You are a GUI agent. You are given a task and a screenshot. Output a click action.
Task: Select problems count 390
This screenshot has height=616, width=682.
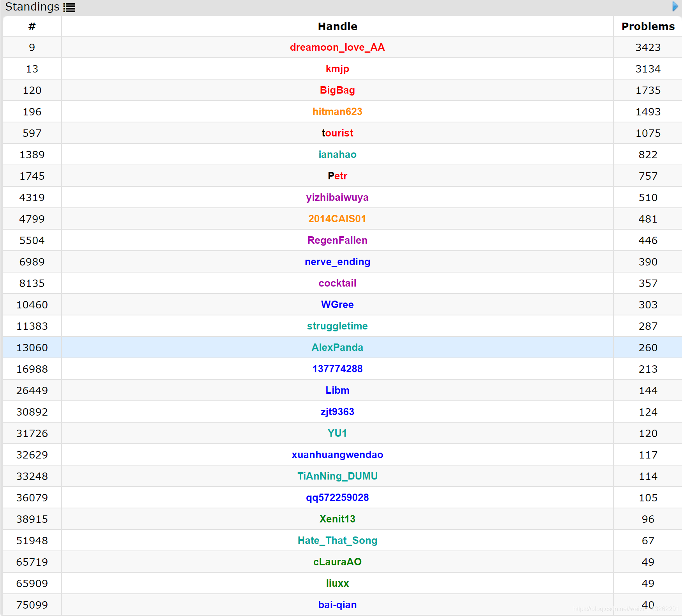point(648,262)
